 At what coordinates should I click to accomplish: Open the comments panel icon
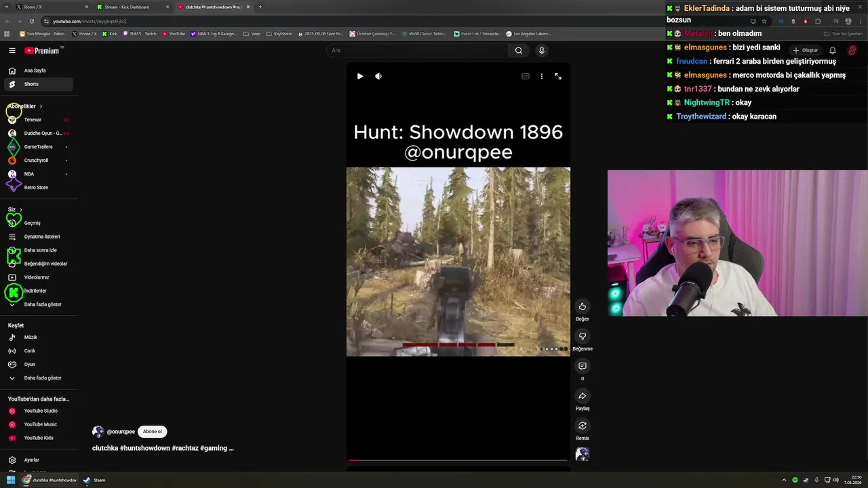click(583, 366)
